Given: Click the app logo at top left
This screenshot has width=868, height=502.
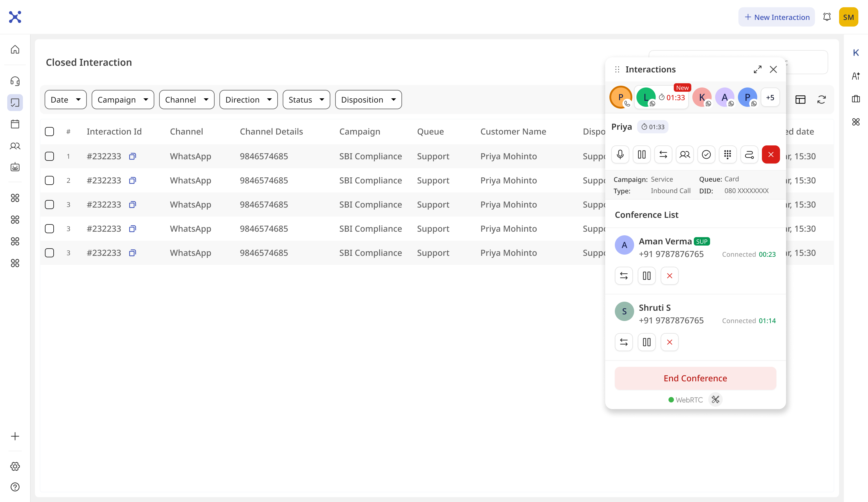Looking at the screenshot, I should pyautogui.click(x=15, y=17).
